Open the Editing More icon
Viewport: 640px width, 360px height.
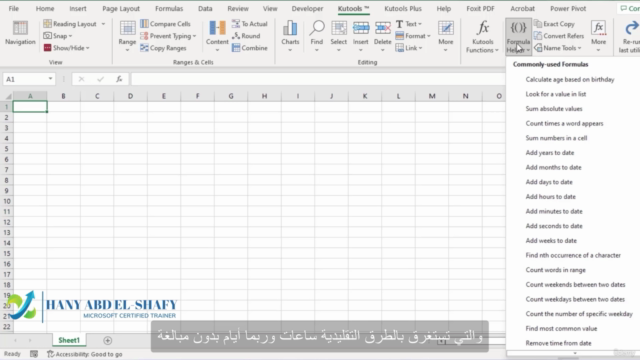coord(446,28)
